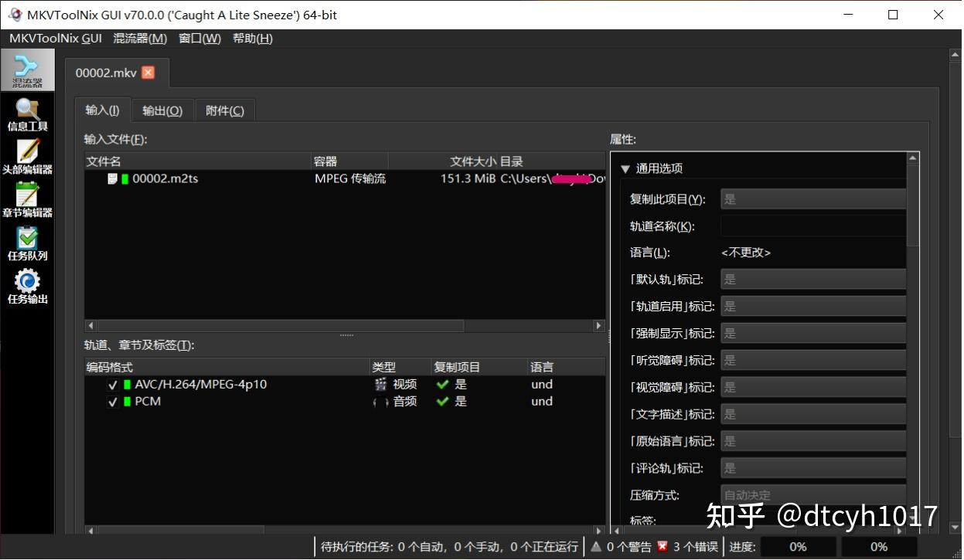Open the 帮助(H) menu
The image size is (964, 560).
click(253, 39)
